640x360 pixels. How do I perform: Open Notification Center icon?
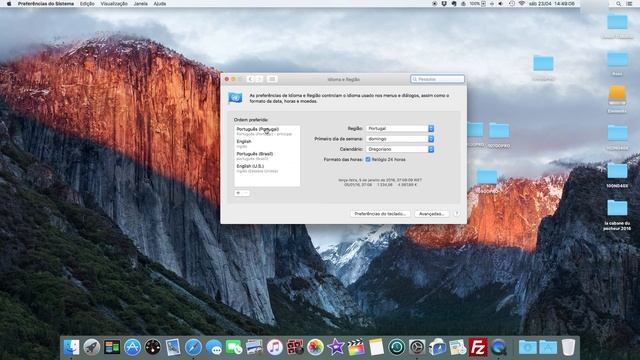(x=630, y=4)
